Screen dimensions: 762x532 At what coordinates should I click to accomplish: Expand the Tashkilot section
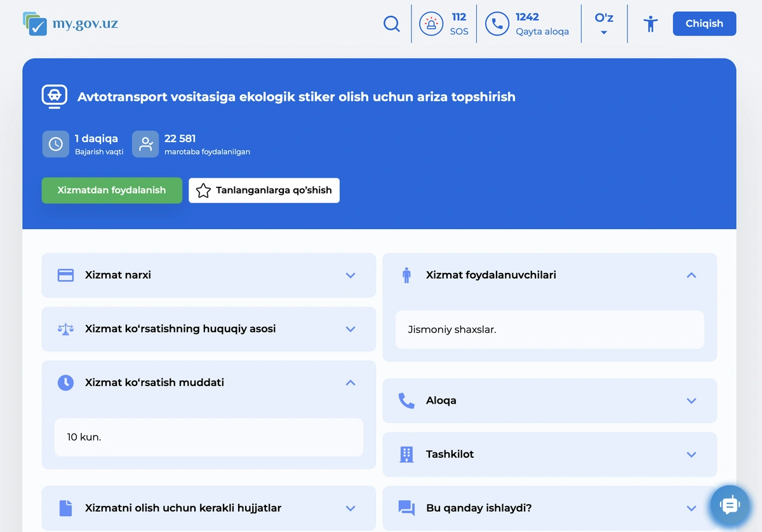692,455
